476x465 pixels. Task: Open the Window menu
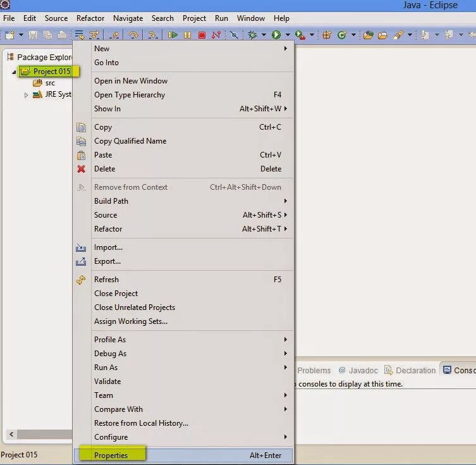(251, 18)
